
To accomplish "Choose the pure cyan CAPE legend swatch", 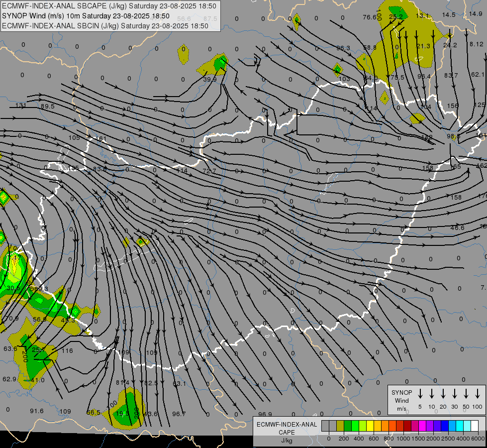I will 459,426.
